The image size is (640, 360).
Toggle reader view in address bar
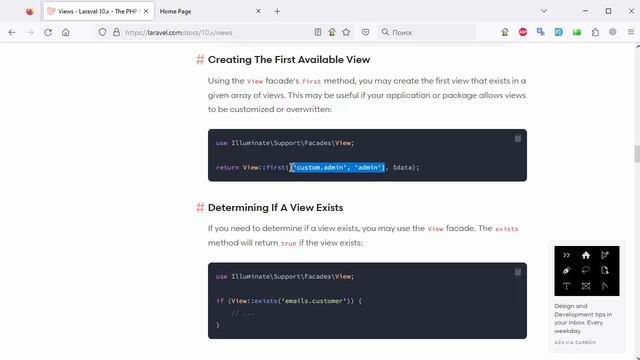point(318,32)
